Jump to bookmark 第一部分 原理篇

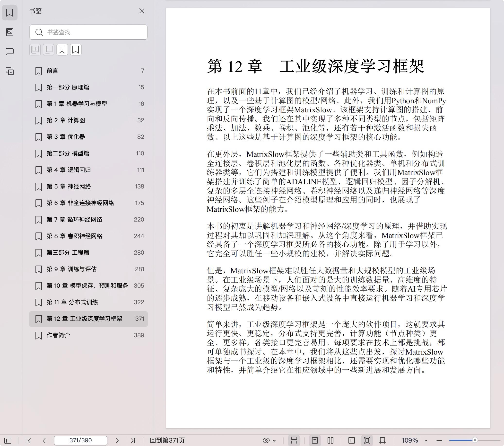[88, 87]
